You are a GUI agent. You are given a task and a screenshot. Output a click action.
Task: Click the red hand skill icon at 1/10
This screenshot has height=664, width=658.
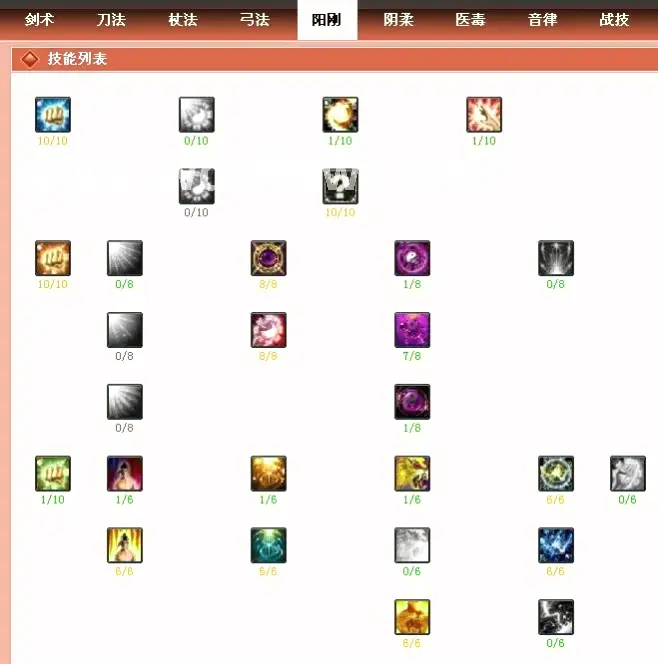coord(484,115)
